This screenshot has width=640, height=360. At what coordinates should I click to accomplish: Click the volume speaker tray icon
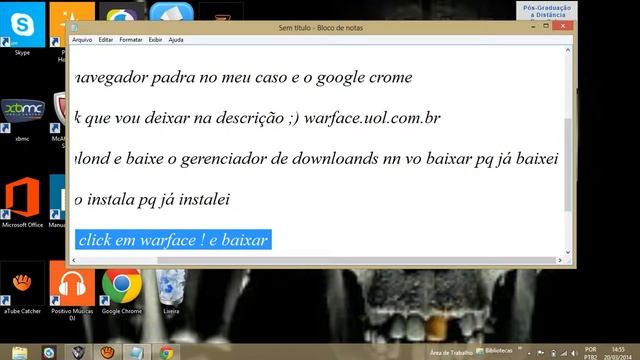click(574, 353)
